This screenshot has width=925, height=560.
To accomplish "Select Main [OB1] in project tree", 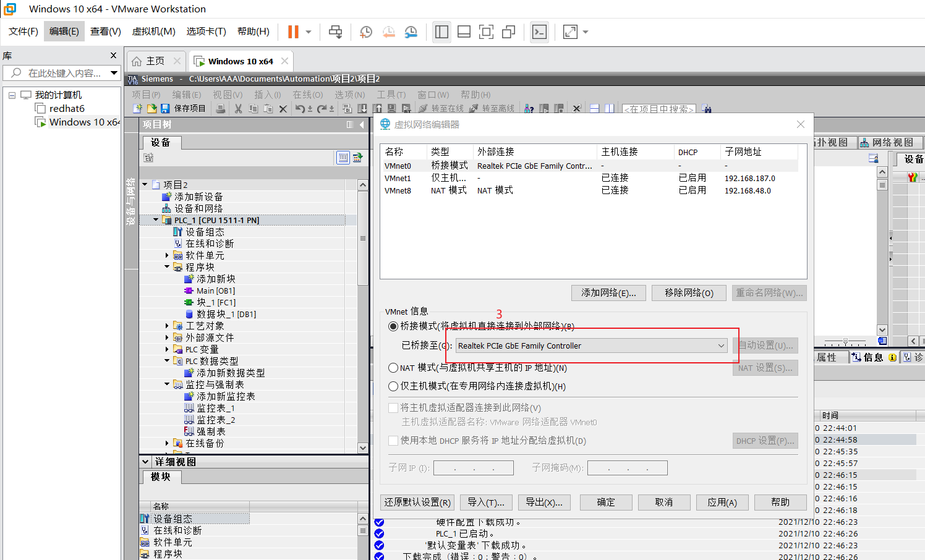I will tap(216, 291).
